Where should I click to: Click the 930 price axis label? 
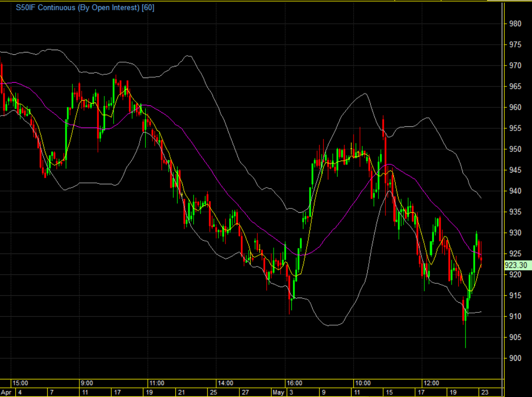[515, 233]
